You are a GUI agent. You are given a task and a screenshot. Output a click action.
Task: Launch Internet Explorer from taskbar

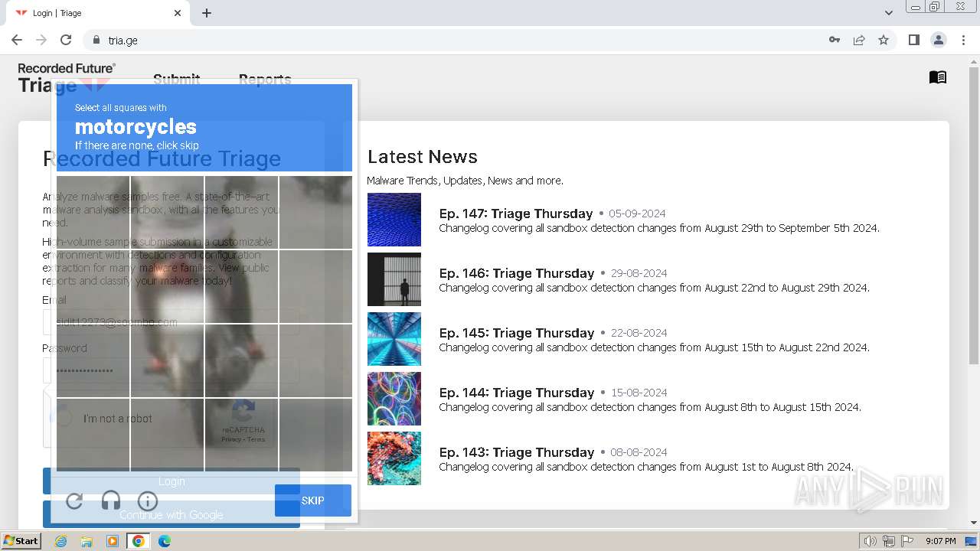tap(60, 541)
